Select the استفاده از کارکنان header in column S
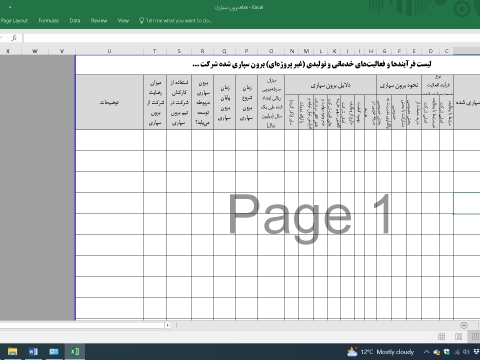Image resolution: width=480 pixels, height=360 pixels. [x=179, y=102]
